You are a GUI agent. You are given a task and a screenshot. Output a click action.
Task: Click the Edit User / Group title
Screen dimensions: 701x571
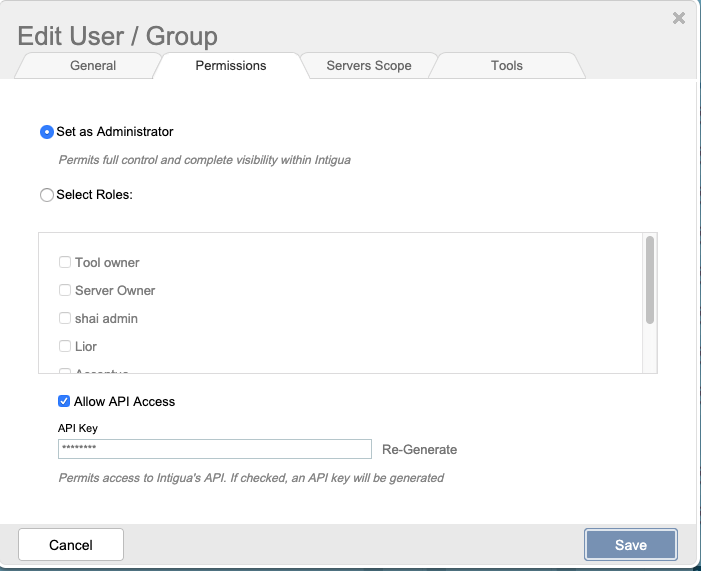[x=118, y=37]
